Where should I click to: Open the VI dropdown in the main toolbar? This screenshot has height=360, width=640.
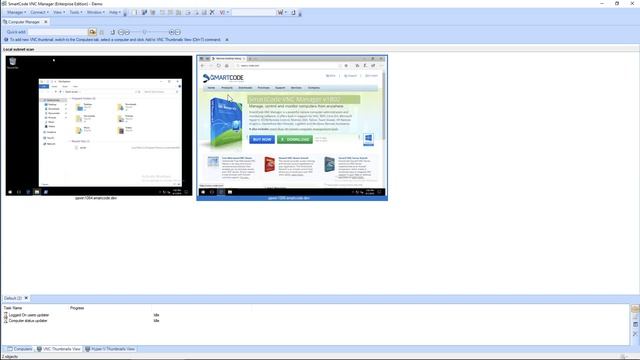tap(224, 12)
